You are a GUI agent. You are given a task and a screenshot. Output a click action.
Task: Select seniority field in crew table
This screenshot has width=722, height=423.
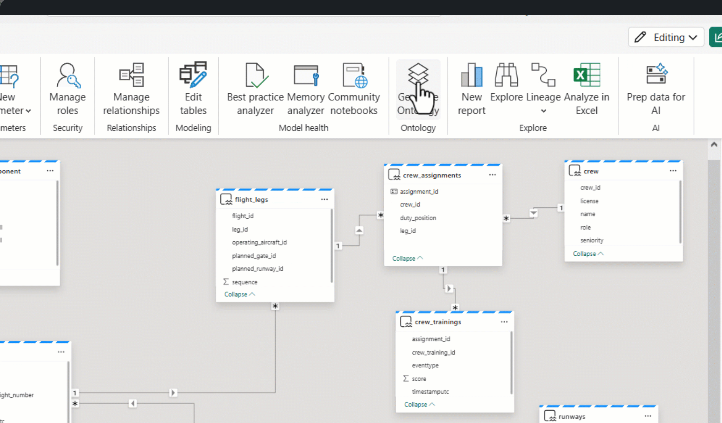pos(592,240)
